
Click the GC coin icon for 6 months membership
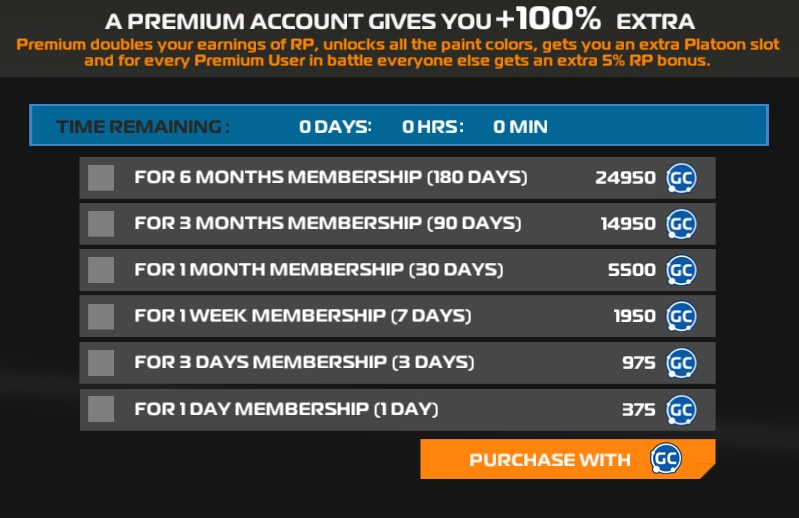pyautogui.click(x=681, y=178)
